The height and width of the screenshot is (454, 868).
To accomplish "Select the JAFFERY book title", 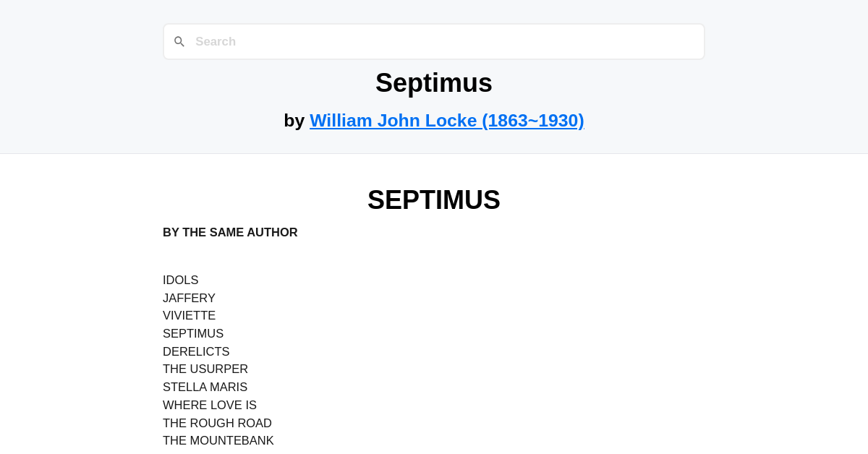I will (x=189, y=298).
